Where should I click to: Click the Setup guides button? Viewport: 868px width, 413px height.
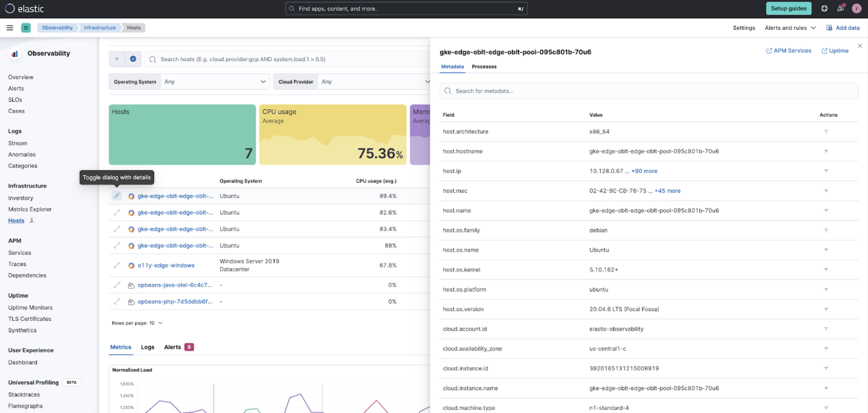(x=789, y=8)
